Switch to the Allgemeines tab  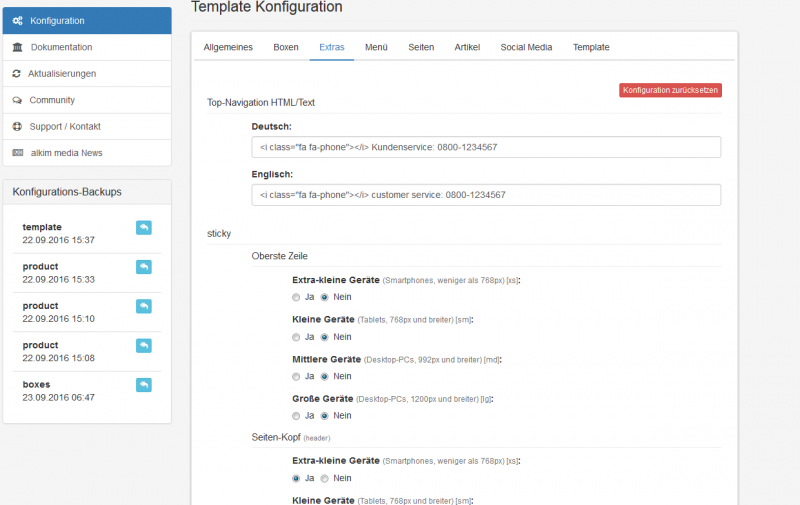[228, 47]
